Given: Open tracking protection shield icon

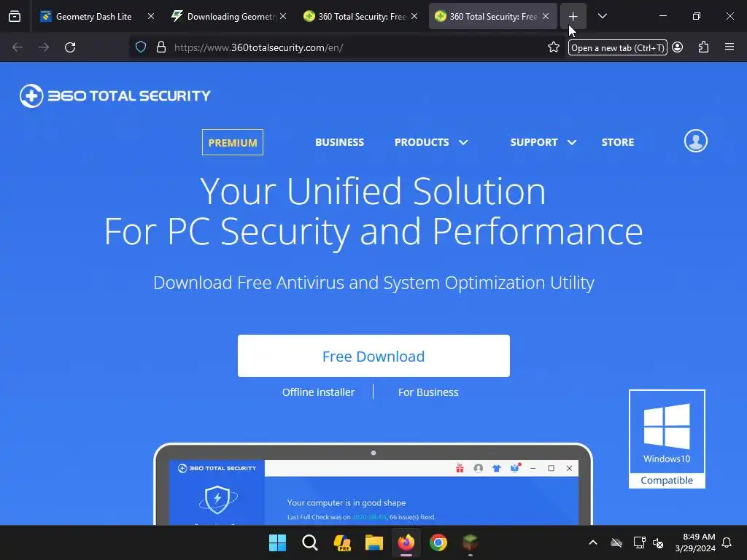Looking at the screenshot, I should click(141, 47).
